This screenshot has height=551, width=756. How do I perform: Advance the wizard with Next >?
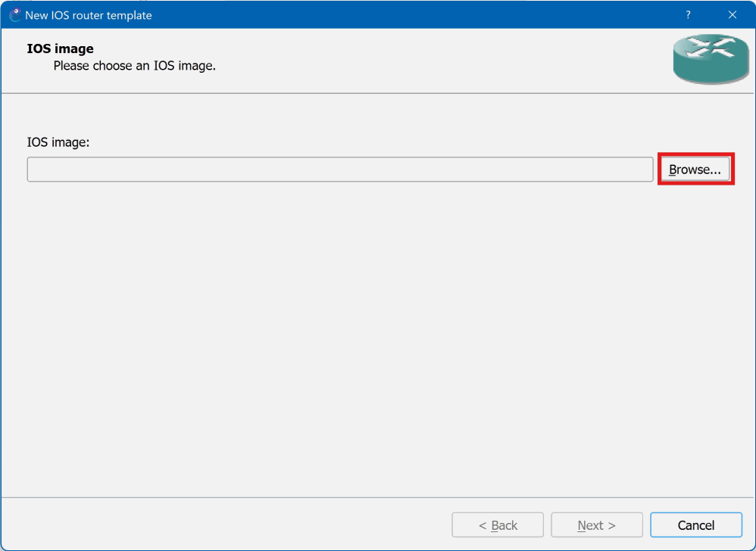597,525
